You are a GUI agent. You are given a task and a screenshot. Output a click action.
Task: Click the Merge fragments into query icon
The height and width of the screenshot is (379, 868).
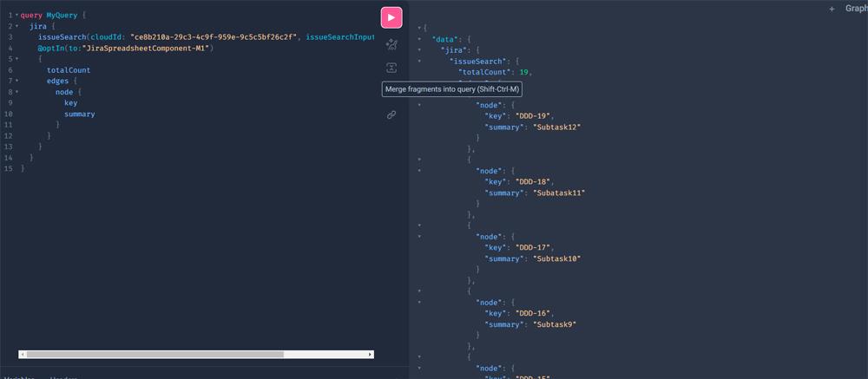tap(391, 68)
